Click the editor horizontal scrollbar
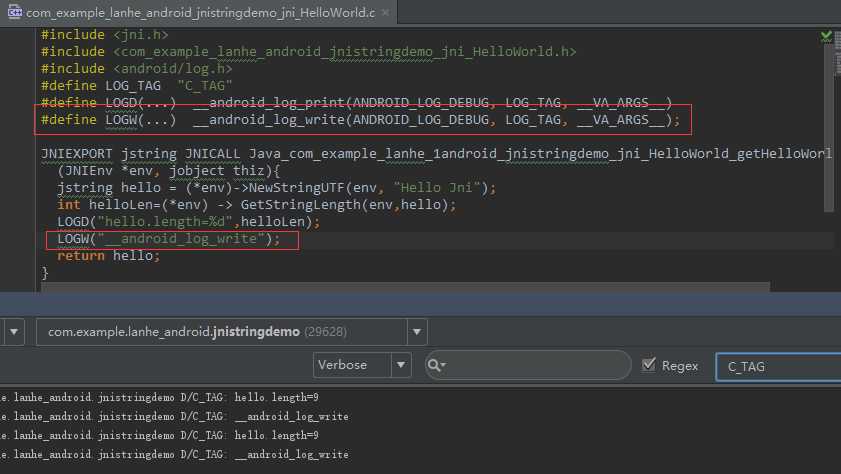The width and height of the screenshot is (841, 474). (405, 287)
